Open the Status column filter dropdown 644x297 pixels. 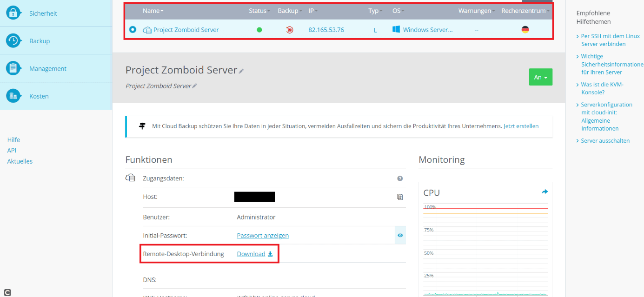click(259, 11)
